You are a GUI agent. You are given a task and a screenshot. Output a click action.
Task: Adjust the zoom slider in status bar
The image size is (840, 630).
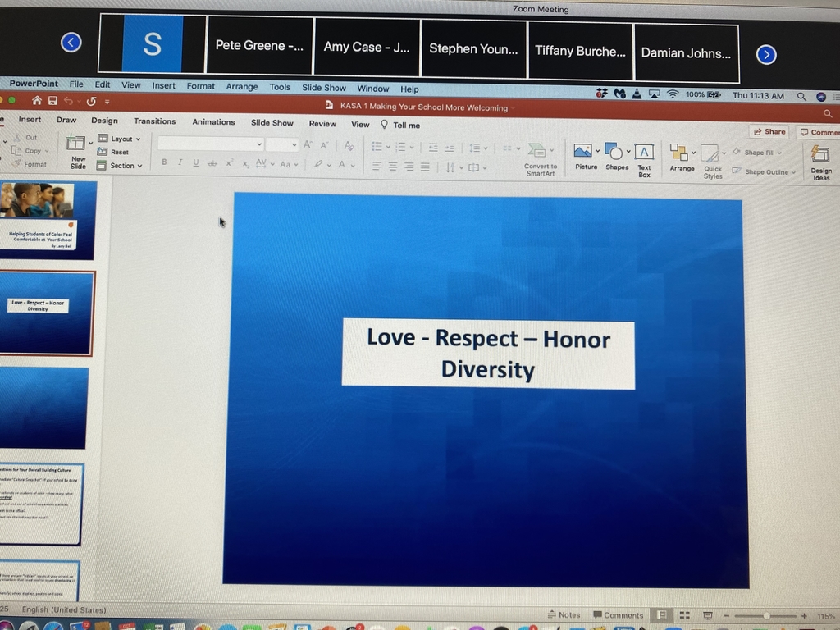tap(765, 616)
